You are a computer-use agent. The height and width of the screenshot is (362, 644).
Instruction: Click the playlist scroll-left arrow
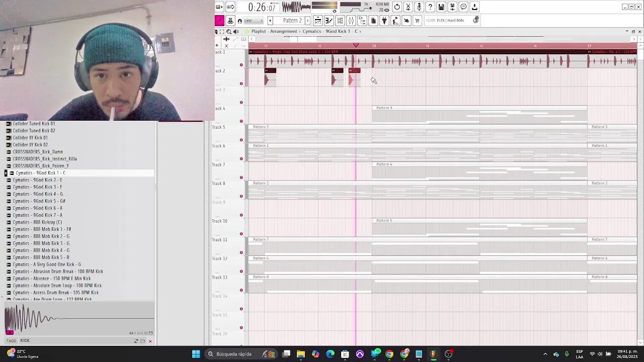tap(252, 39)
